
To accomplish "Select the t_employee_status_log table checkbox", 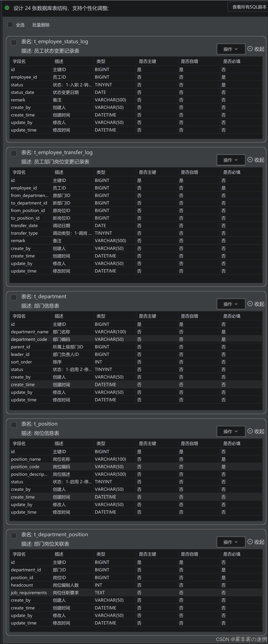I will [x=14, y=42].
